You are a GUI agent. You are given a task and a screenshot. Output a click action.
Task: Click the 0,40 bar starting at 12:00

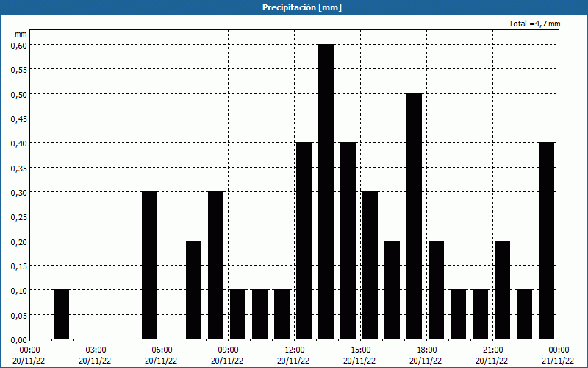click(304, 241)
